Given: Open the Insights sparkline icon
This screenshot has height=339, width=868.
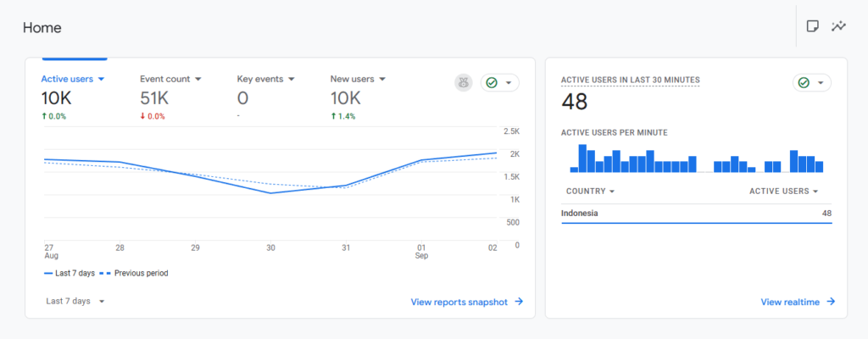Looking at the screenshot, I should [839, 26].
